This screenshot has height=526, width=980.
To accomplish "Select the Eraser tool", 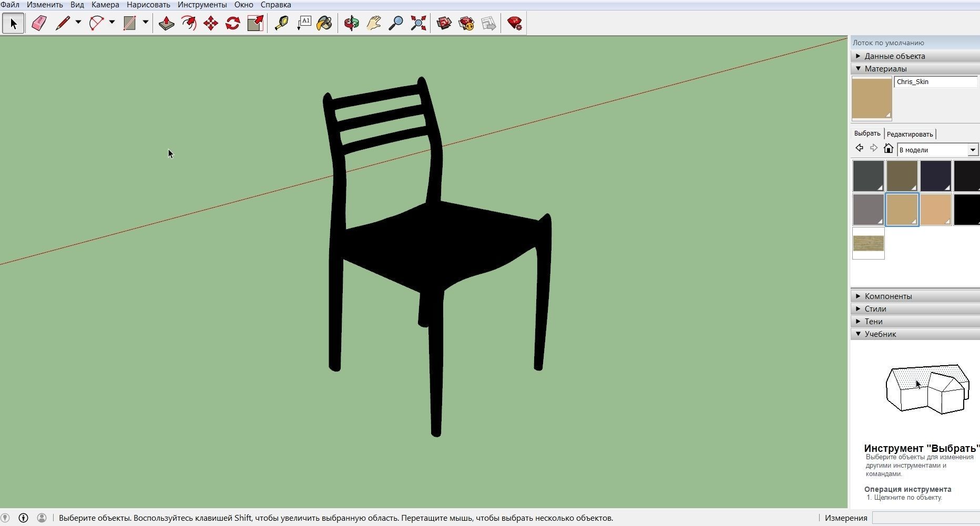I will pyautogui.click(x=39, y=23).
